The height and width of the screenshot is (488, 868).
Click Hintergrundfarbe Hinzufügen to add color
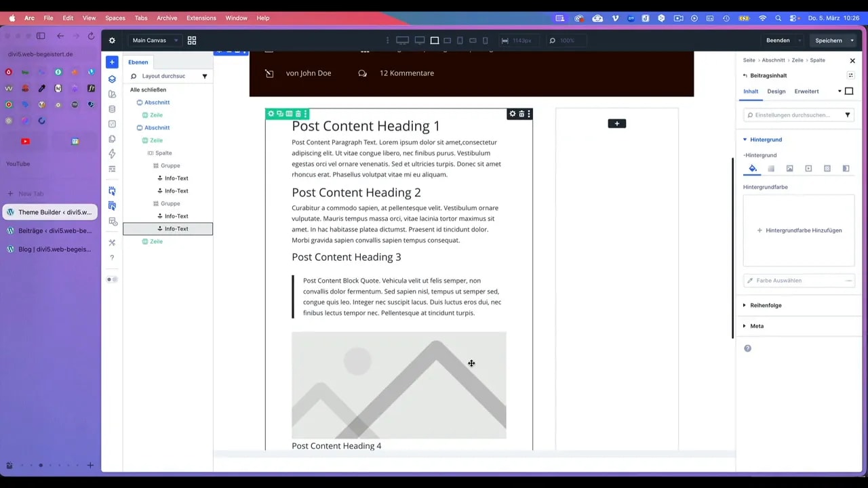(x=799, y=230)
